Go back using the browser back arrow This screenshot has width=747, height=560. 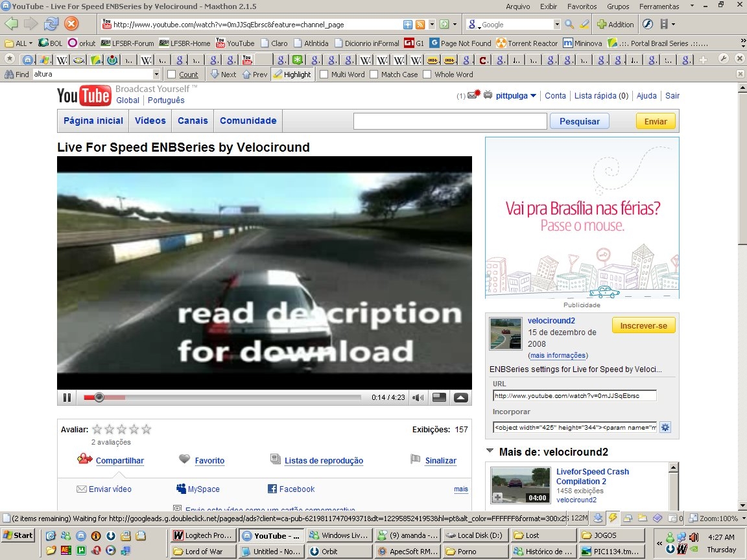(11, 23)
